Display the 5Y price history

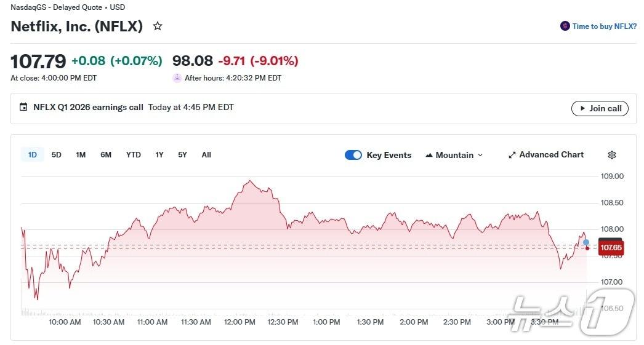(x=182, y=155)
